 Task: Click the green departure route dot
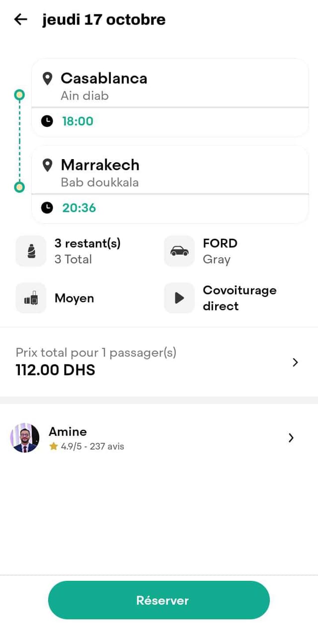pyautogui.click(x=19, y=94)
